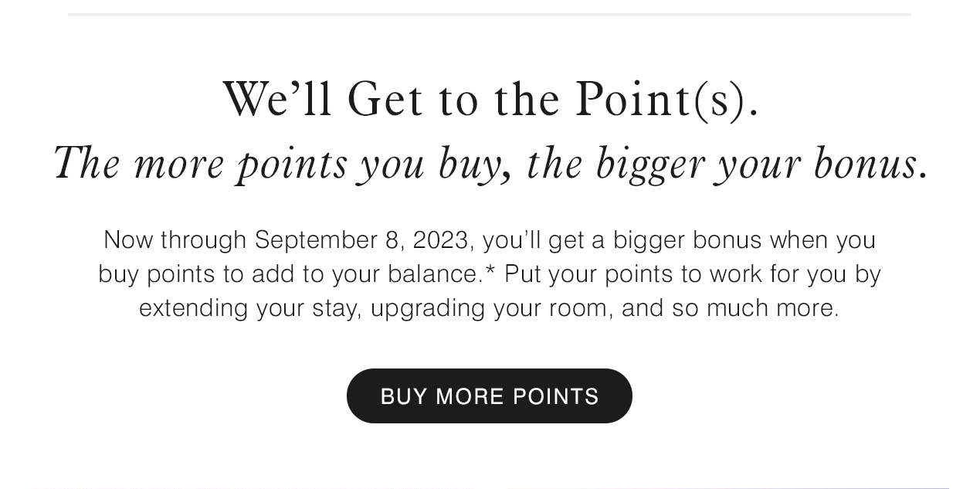Click the word "BUY" on the black button
This screenshot has height=489, width=980.
(404, 396)
